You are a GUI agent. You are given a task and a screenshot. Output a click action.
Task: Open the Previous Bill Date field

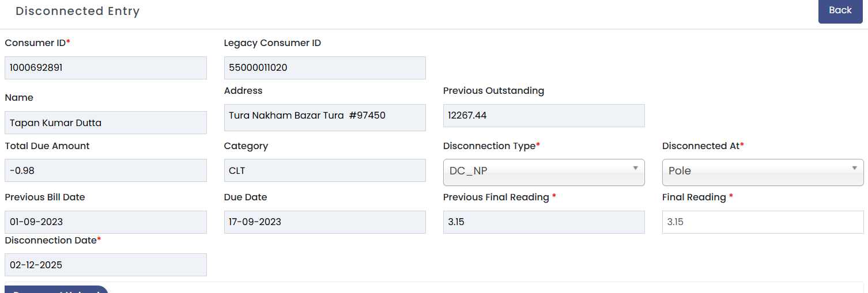[x=105, y=222]
